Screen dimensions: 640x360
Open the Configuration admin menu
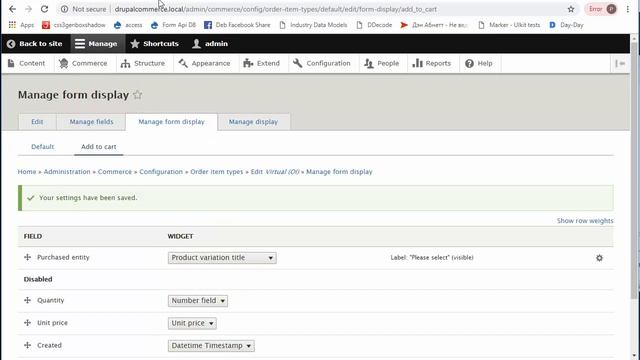(322, 63)
